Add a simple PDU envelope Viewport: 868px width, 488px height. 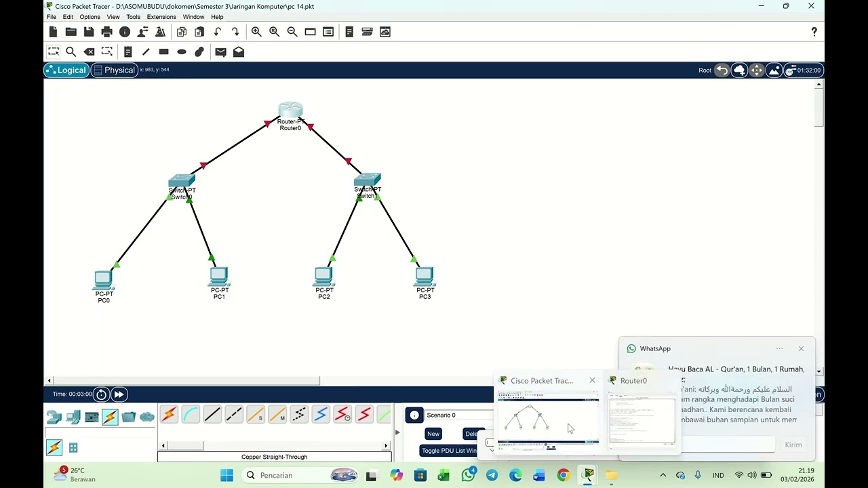pos(220,52)
